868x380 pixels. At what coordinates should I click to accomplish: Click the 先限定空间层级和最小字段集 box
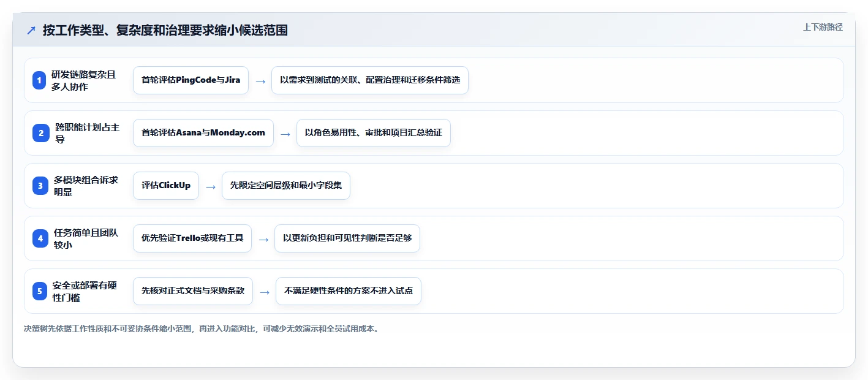point(286,186)
